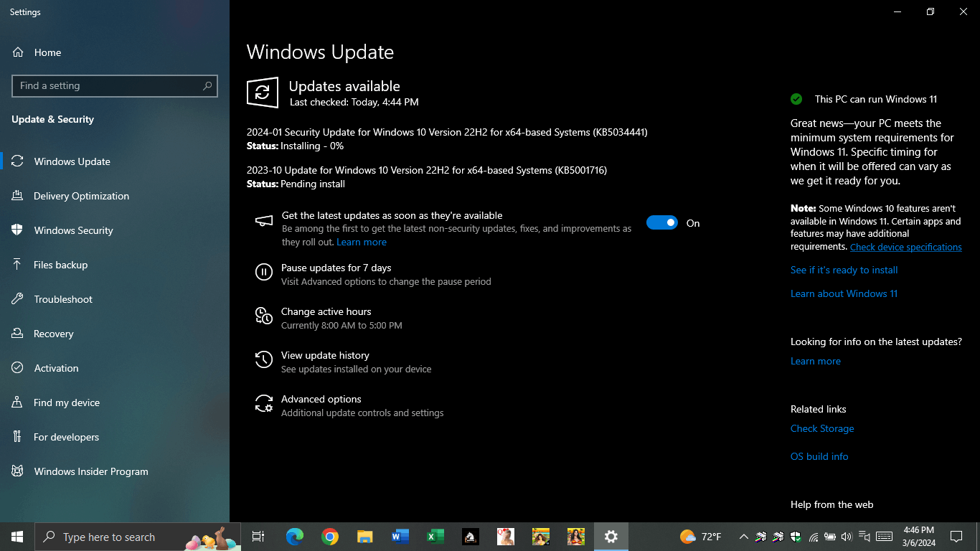Click the Find a setting search box
This screenshot has height=551, width=980.
[115, 85]
